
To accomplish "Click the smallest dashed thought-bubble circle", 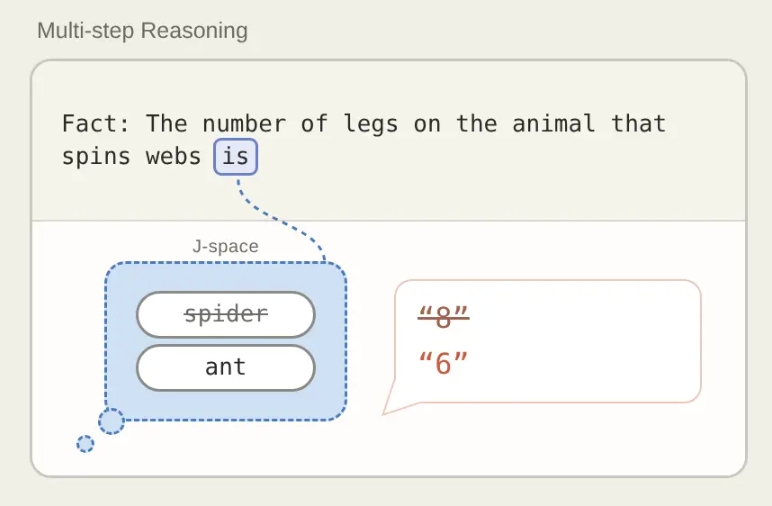I will 85,444.
